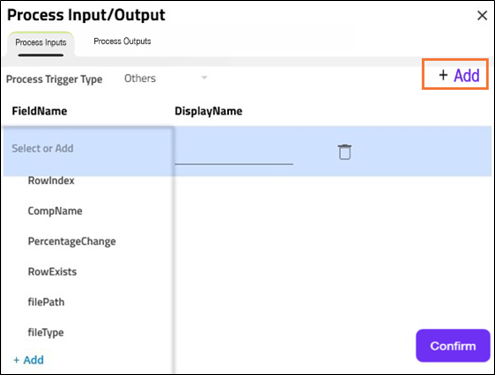Choose RowIndex from the field list
The width and height of the screenshot is (495, 375).
coord(51,181)
